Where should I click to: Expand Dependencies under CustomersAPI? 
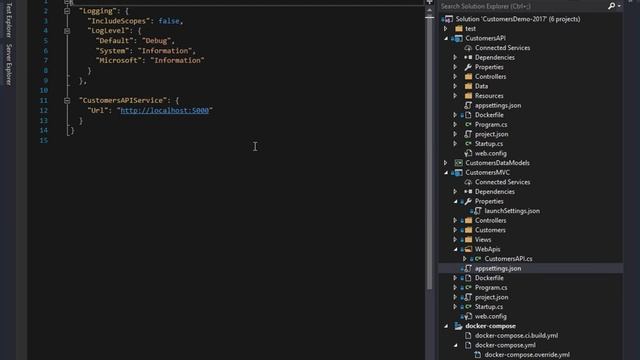point(455,58)
